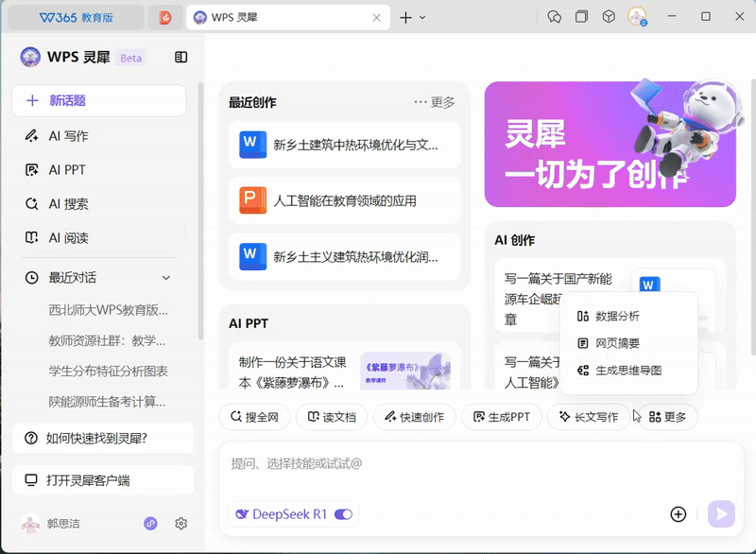This screenshot has width=756, height=554.
Task: Click 更多 in the 最近创作 card
Action: [x=435, y=102]
